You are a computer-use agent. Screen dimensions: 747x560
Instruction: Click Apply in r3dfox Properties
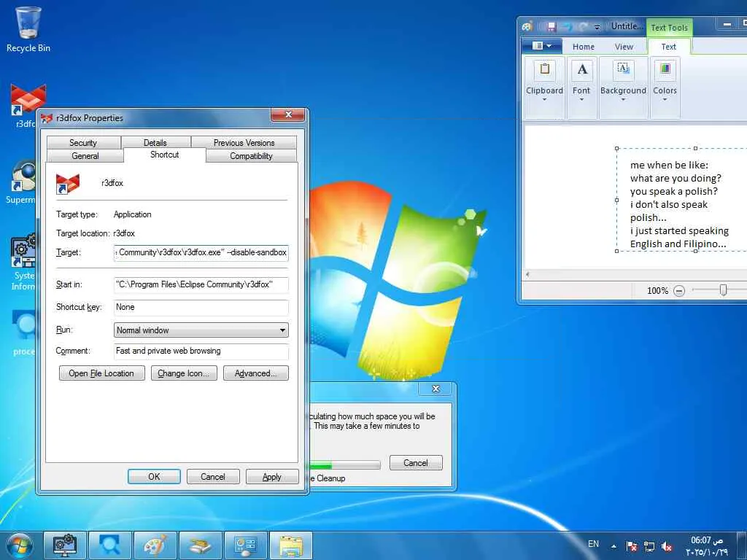click(x=272, y=477)
